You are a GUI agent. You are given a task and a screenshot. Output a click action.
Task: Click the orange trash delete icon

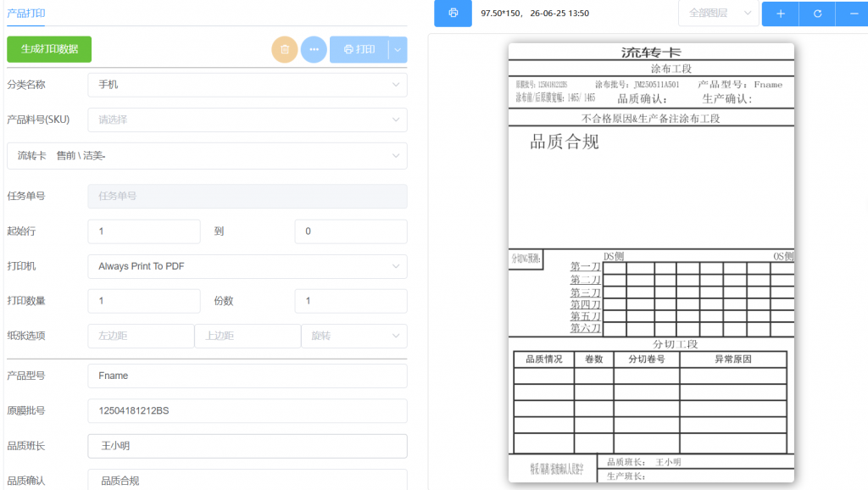[x=285, y=49]
